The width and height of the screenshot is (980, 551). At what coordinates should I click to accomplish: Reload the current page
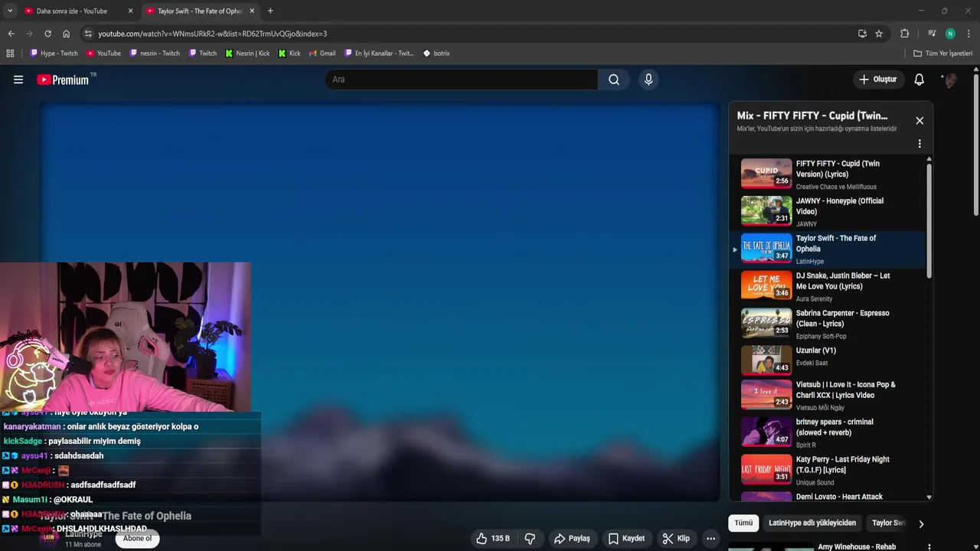tap(47, 34)
